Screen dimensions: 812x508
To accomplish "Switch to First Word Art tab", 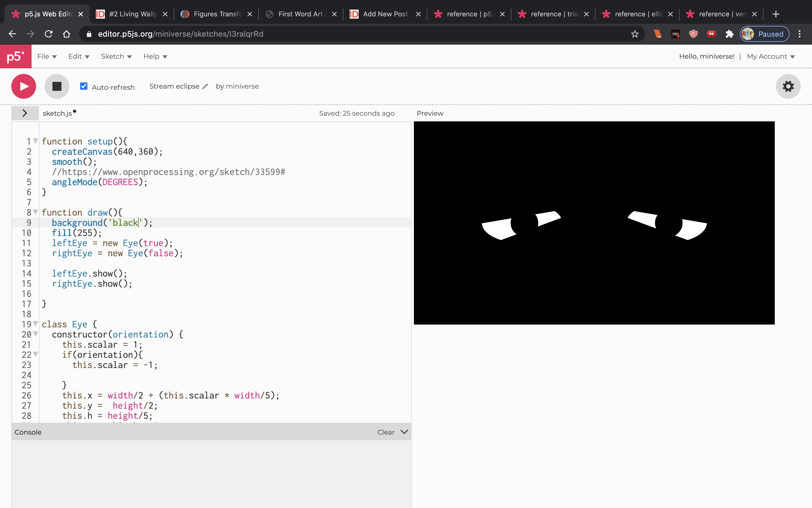I will click(301, 14).
